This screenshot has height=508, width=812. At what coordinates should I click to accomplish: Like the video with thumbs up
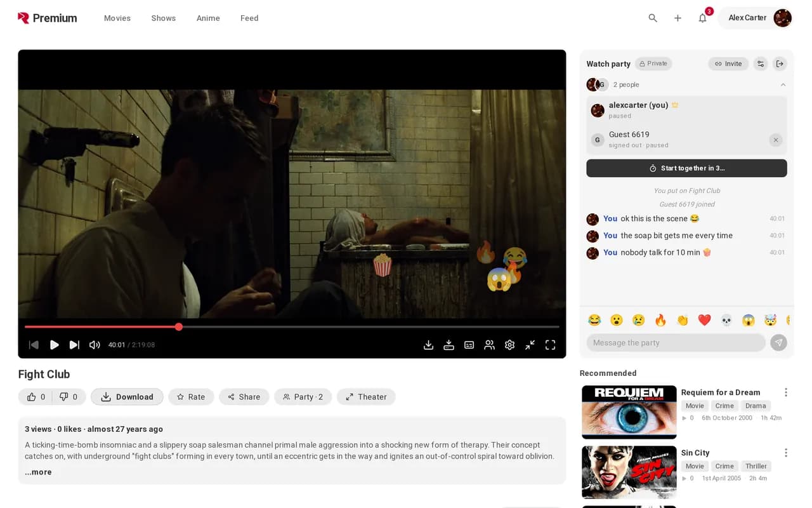click(36, 397)
